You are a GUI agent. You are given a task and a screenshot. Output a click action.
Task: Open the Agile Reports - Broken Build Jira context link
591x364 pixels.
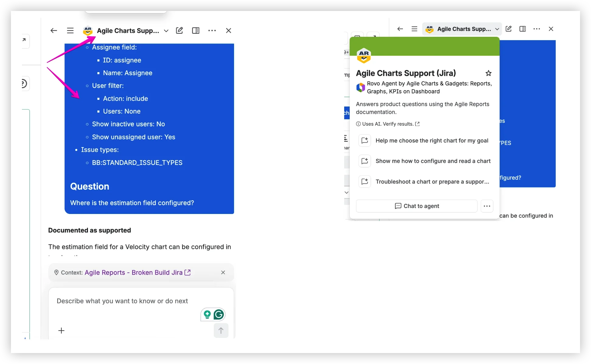click(x=138, y=272)
